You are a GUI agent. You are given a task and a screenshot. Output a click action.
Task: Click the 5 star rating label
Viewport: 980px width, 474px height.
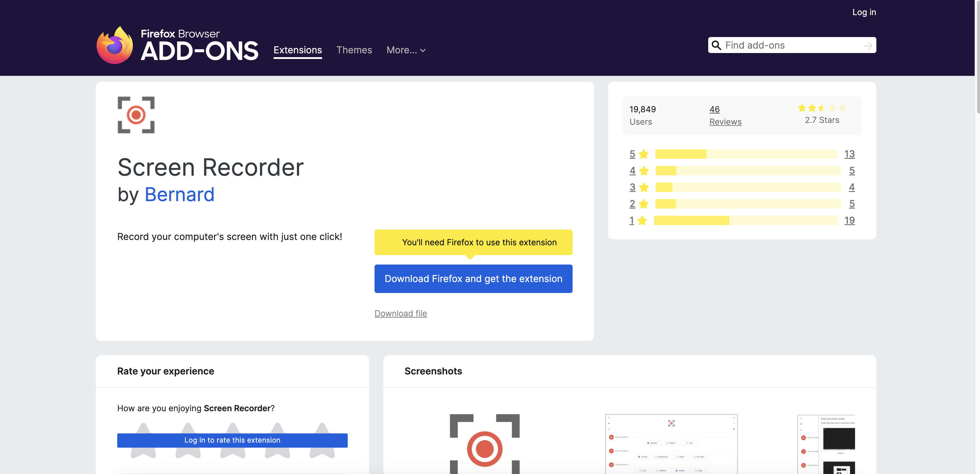tap(632, 154)
